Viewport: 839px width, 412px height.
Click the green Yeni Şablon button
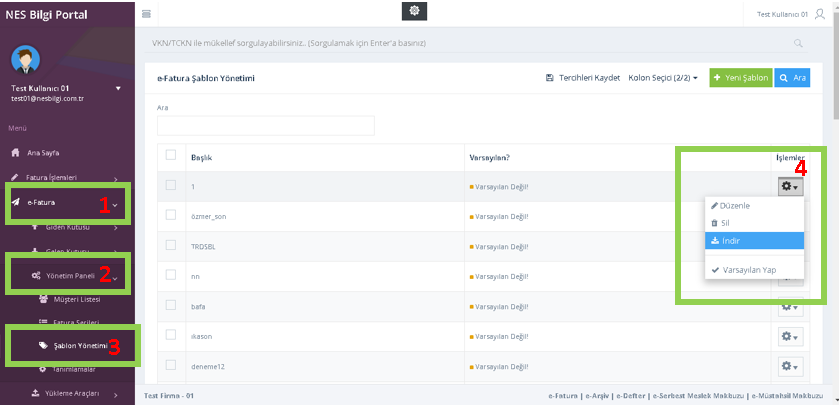pos(739,78)
